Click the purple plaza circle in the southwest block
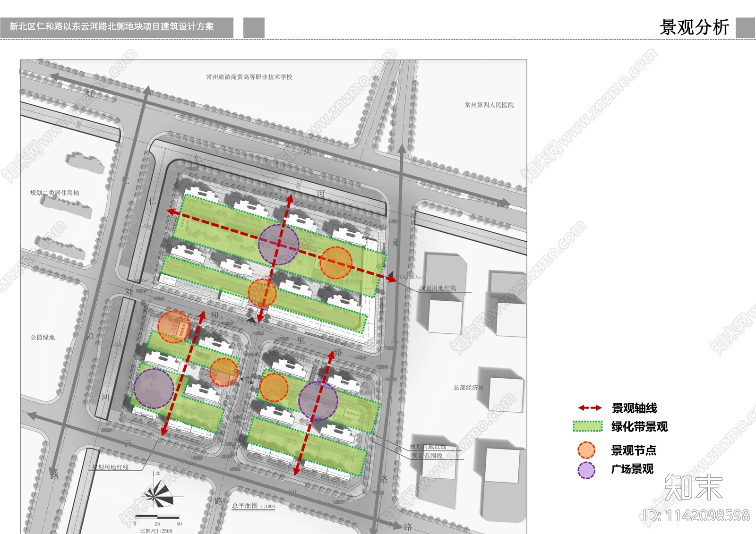The image size is (756, 534). [154, 389]
